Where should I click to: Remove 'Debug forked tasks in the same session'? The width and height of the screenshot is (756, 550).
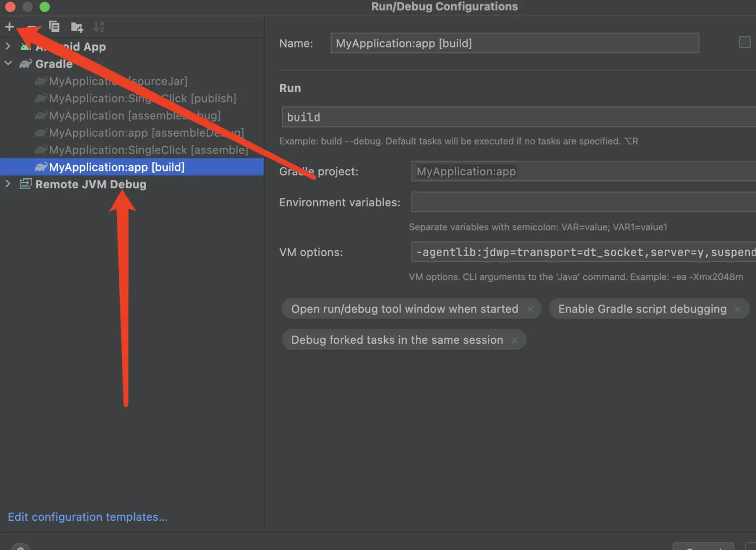tap(515, 340)
